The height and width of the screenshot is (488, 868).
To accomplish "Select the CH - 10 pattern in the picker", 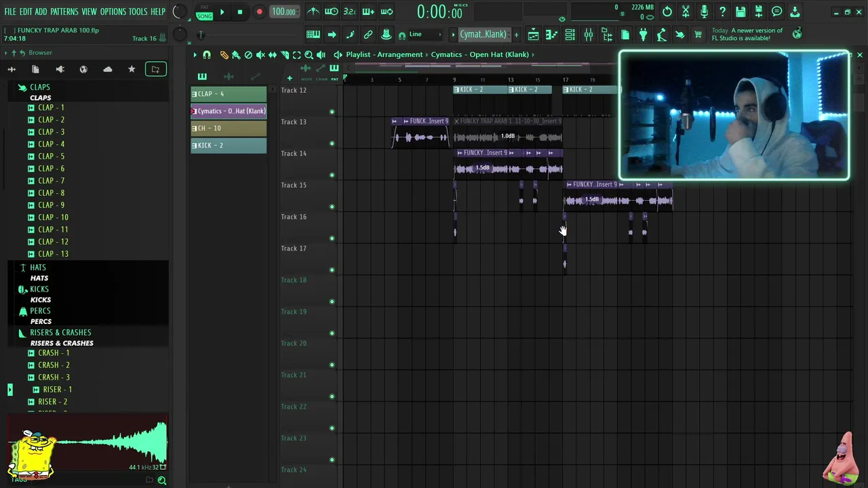I will pyautogui.click(x=229, y=129).
